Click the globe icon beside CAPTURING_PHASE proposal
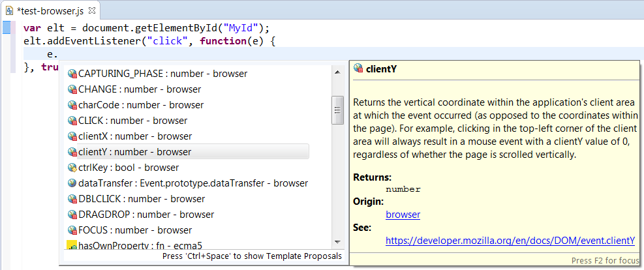 [72, 74]
